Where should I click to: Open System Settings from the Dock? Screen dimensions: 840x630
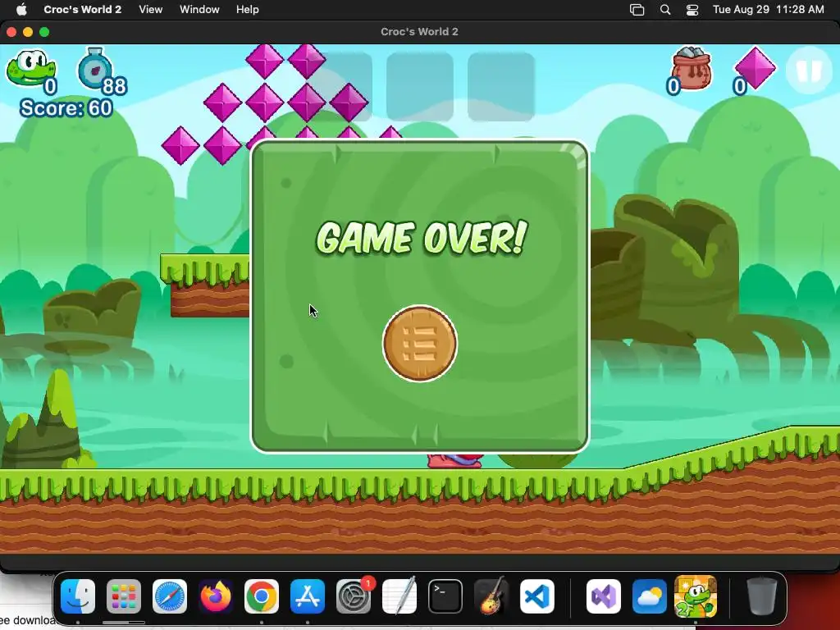[354, 596]
